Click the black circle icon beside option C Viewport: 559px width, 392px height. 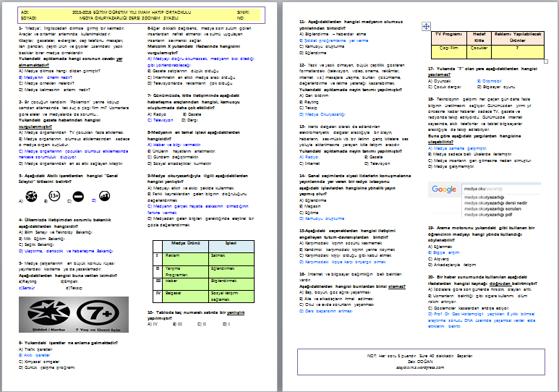pyautogui.click(x=77, y=195)
